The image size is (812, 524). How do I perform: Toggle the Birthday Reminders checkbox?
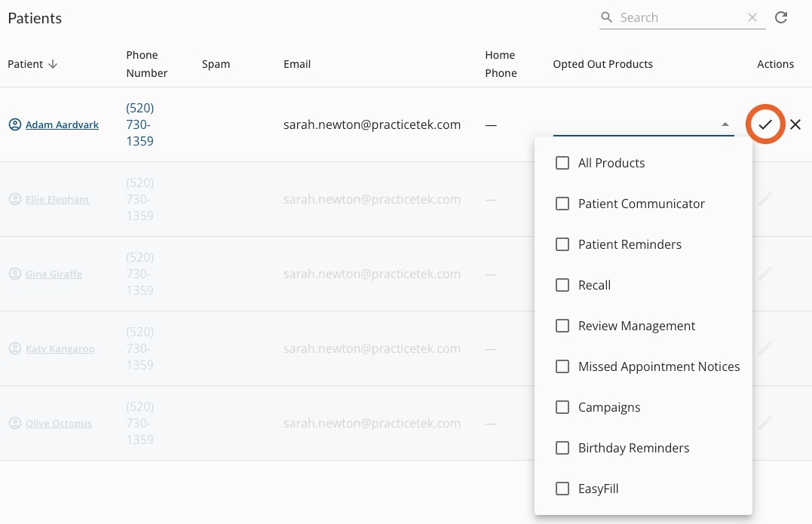[x=562, y=448]
